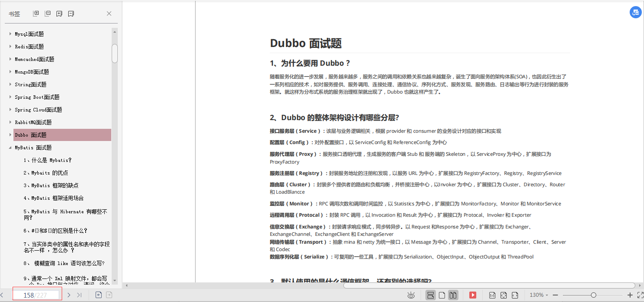The width and height of the screenshot is (644, 302).
Task: Click the bookmark list scroll-down arrow
Action: point(115,280)
